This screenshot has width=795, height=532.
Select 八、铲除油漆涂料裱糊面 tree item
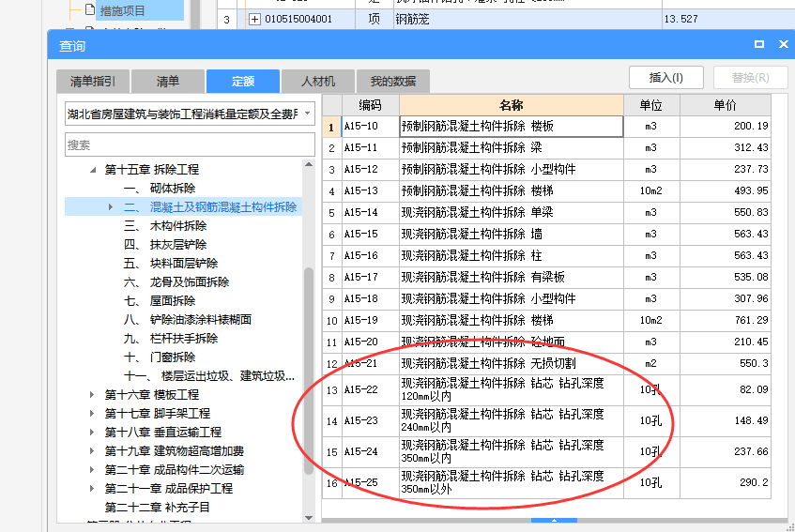[x=188, y=320]
